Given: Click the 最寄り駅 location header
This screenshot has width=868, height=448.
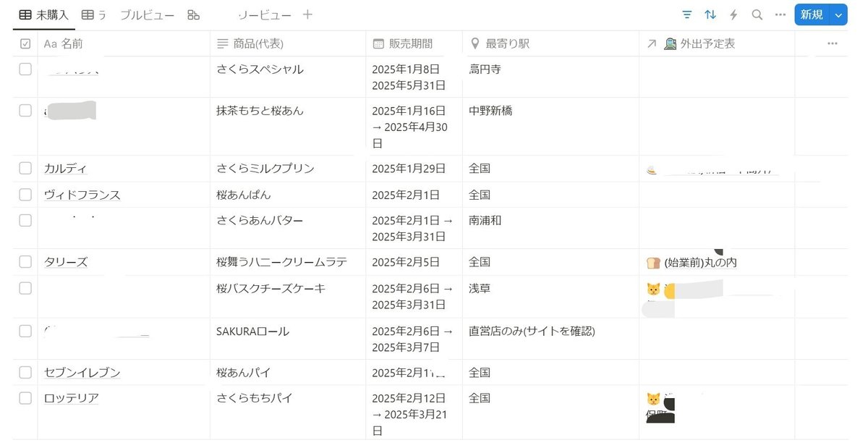Looking at the screenshot, I should point(500,44).
